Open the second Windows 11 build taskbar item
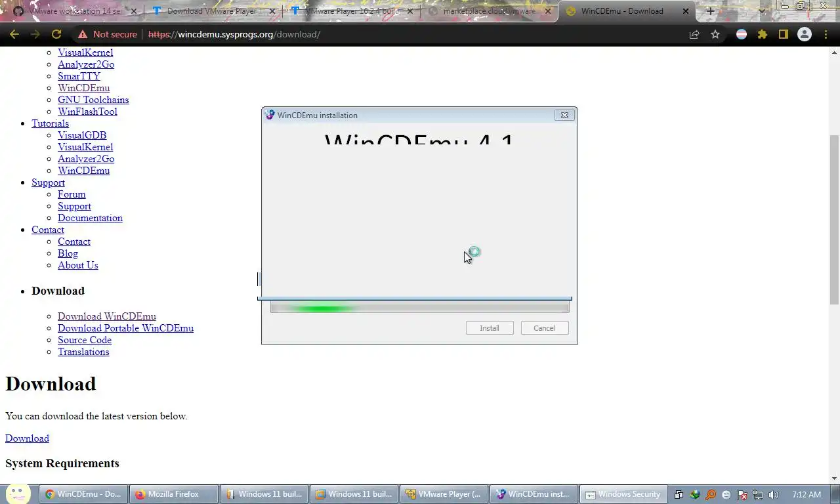Viewport: 840px width, 504px height. 354,494
